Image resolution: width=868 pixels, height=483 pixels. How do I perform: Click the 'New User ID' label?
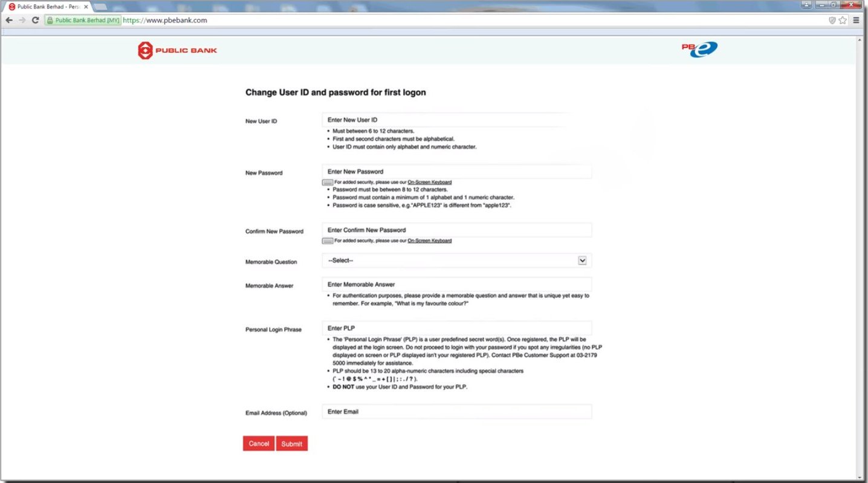coord(261,122)
